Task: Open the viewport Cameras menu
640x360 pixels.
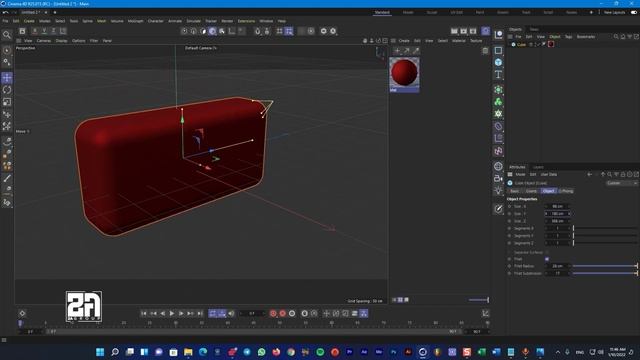Action: pyautogui.click(x=44, y=41)
